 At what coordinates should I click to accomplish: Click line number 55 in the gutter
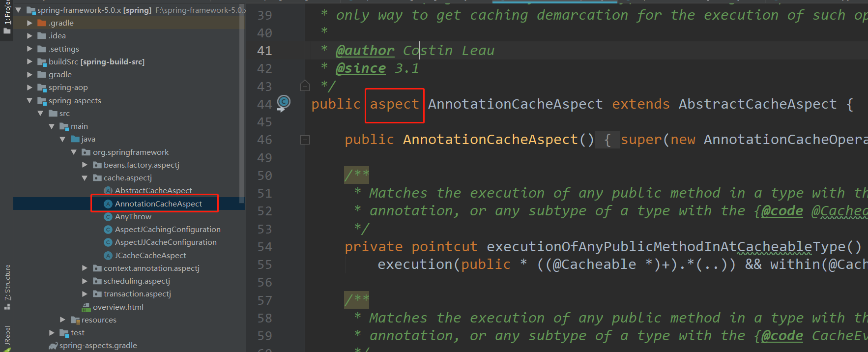(x=264, y=265)
